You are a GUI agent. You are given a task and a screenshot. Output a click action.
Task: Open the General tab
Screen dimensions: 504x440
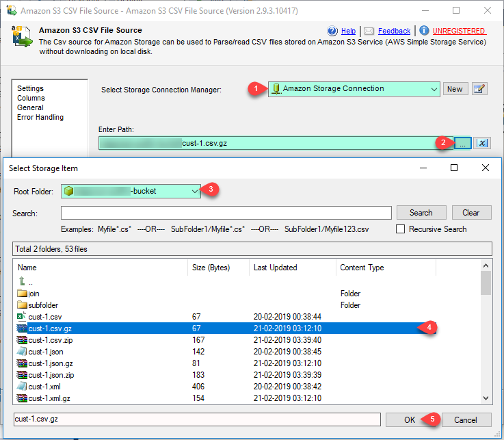[30, 107]
